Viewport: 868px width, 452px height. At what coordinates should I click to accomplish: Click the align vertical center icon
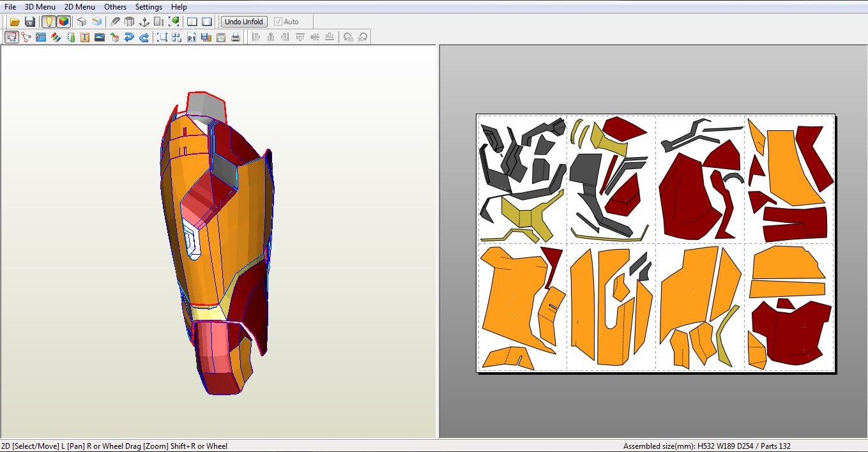point(315,37)
